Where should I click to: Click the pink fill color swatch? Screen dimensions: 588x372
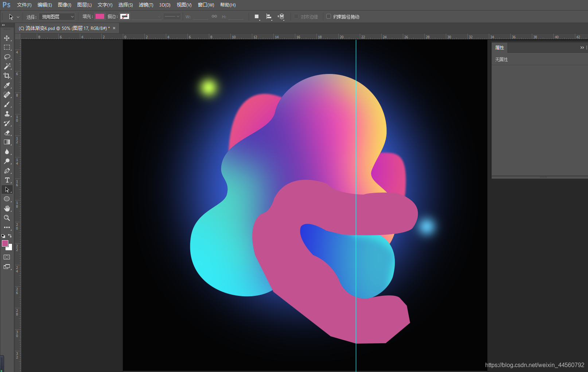pos(100,16)
